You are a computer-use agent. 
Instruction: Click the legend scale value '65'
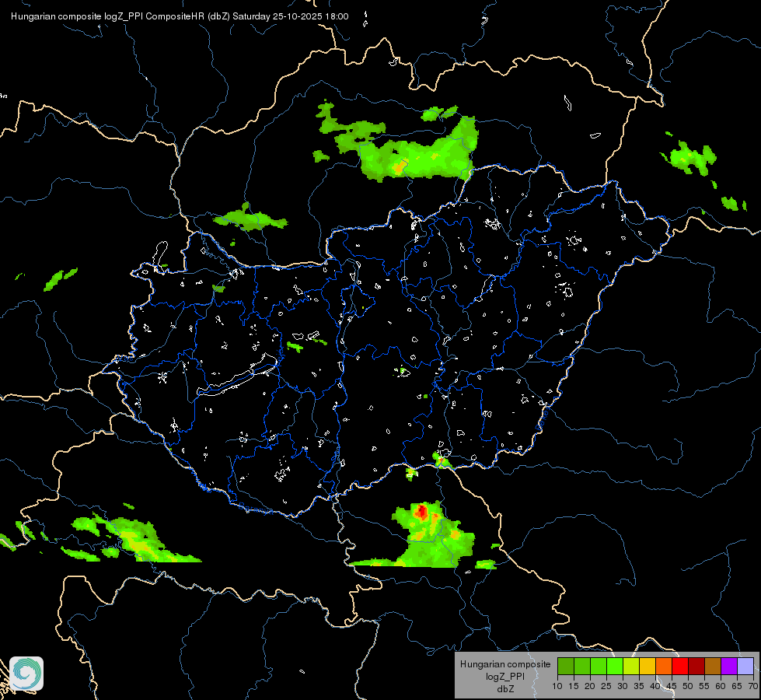tap(737, 686)
